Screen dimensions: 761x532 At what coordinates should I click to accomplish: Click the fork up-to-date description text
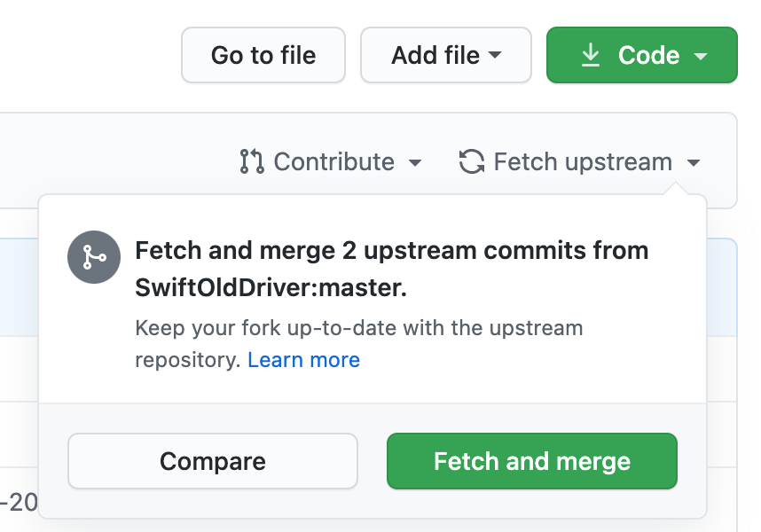click(358, 344)
